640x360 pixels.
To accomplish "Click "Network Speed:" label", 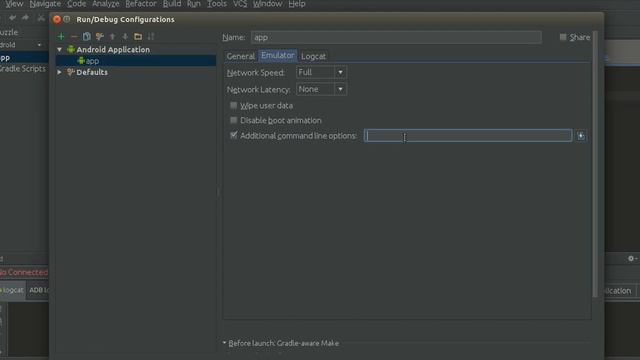I will click(x=256, y=73).
